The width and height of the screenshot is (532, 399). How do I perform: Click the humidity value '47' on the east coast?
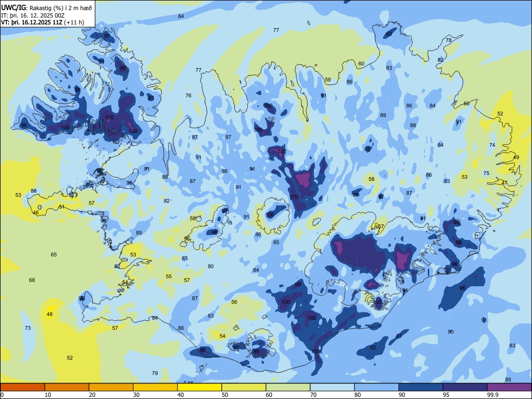[504, 183]
